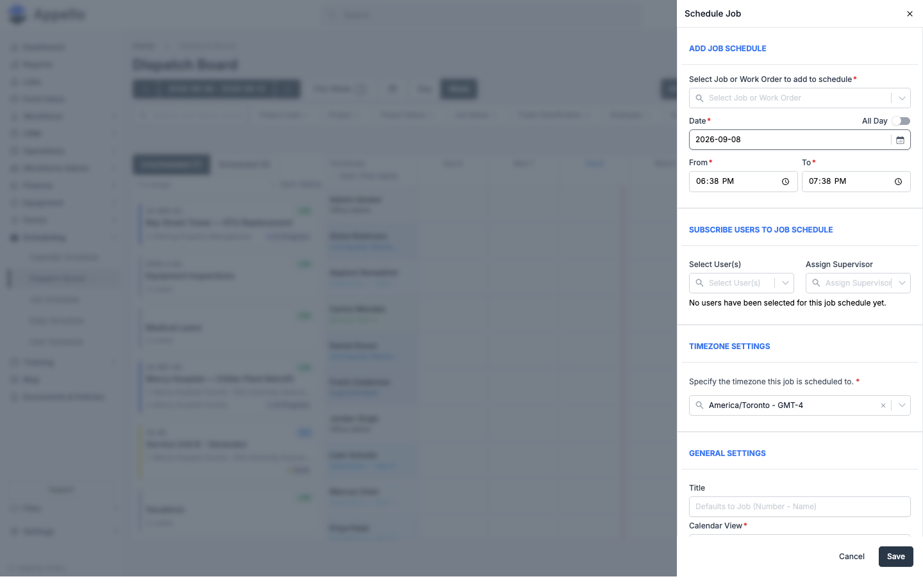The width and height of the screenshot is (923, 588).
Task: Expand the Assign Supervisor dropdown arrow
Action: [x=902, y=283]
